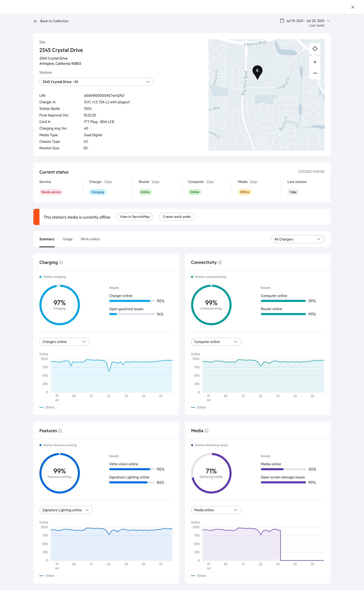Click the 71% Delivering media donut chart
This screenshot has width=364, height=590.
211,473
